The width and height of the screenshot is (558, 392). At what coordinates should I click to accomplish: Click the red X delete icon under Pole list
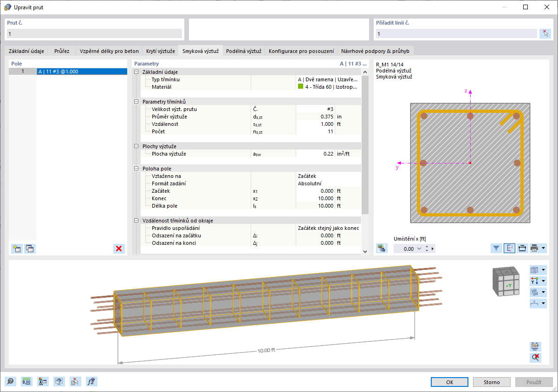click(119, 248)
